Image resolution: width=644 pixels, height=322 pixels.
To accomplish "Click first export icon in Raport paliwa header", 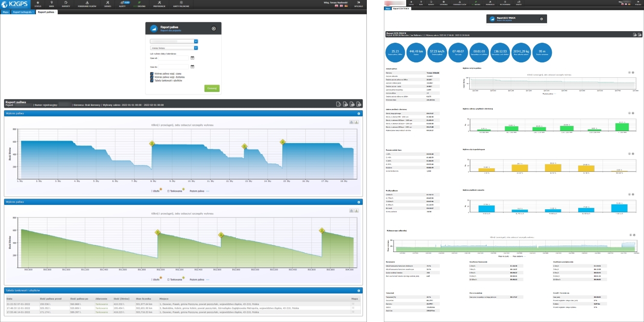I will (x=338, y=104).
